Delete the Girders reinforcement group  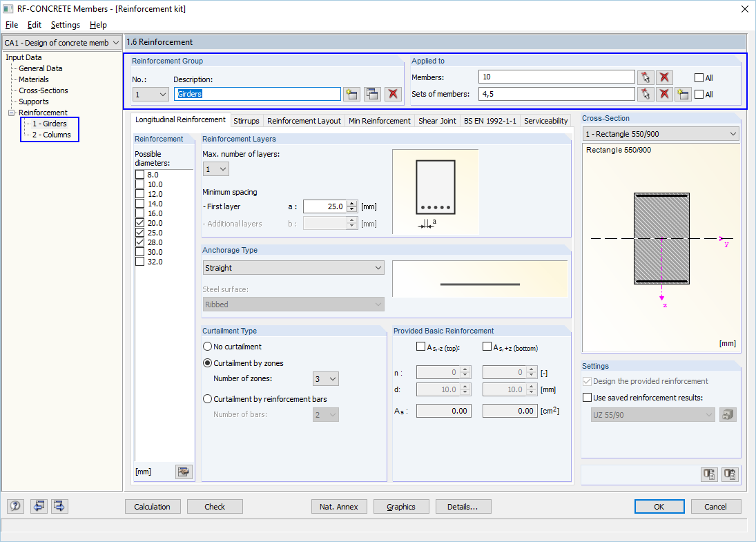point(392,93)
